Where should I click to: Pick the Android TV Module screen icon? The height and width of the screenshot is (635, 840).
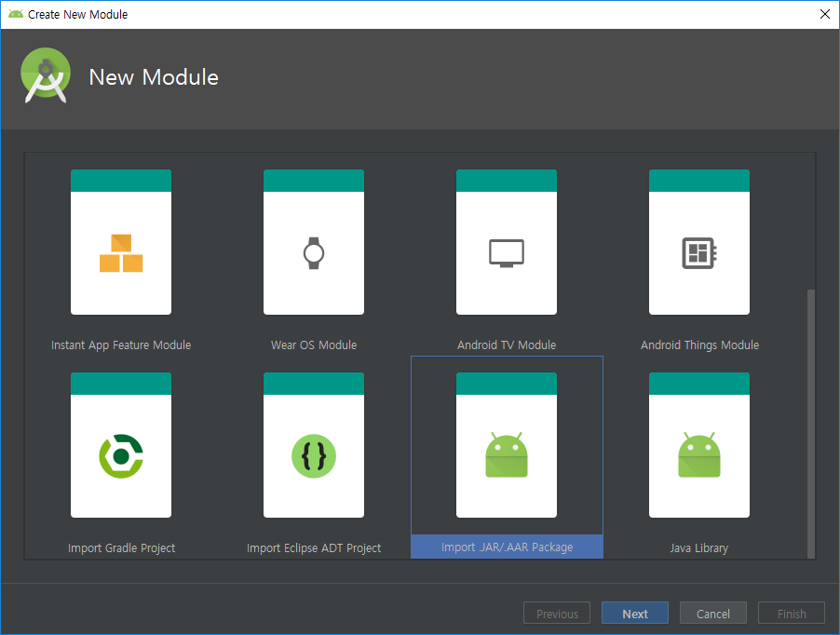click(x=507, y=253)
